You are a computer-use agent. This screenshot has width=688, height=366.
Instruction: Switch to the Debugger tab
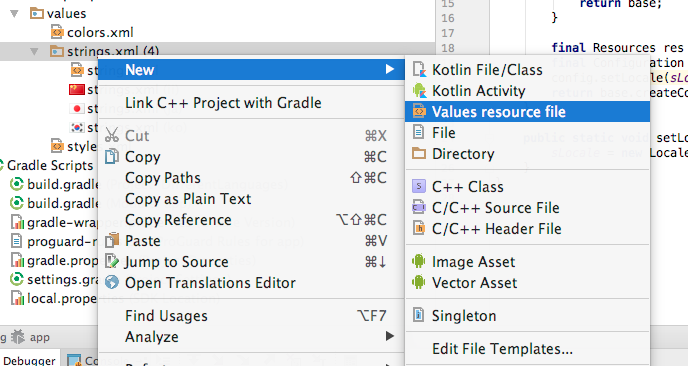29,361
